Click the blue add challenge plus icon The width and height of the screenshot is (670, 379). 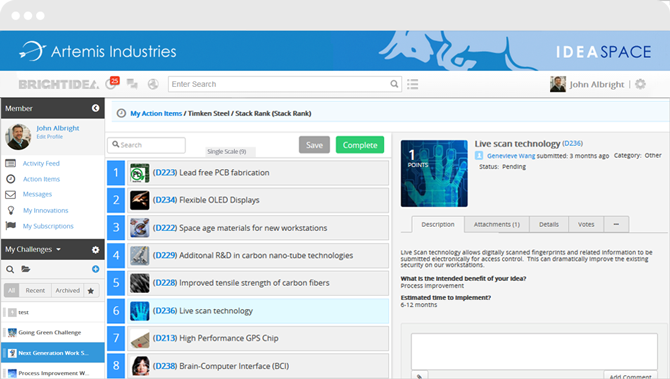[95, 269]
